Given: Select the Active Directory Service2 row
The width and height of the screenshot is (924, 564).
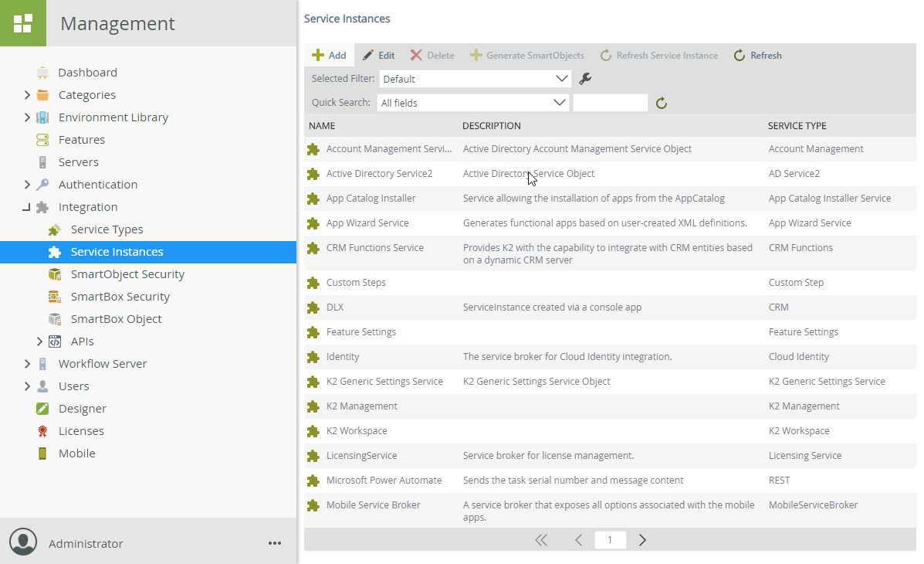Looking at the screenshot, I should click(x=610, y=173).
